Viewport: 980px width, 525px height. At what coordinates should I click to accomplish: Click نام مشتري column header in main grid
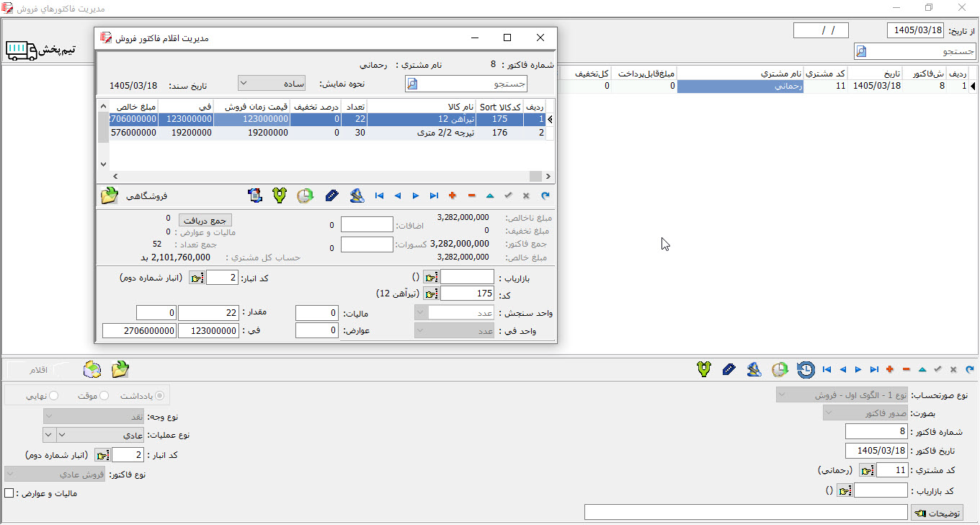click(740, 74)
